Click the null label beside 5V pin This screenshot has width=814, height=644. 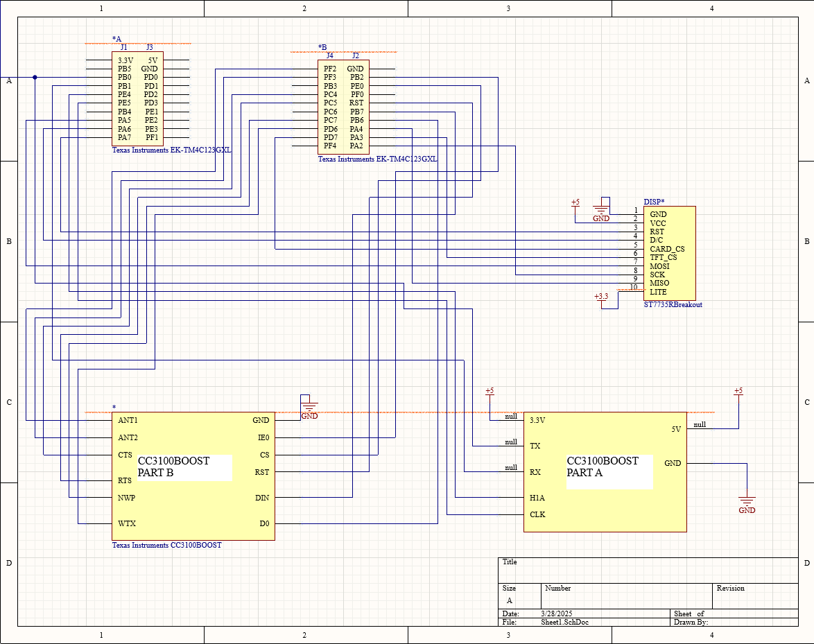tap(700, 424)
